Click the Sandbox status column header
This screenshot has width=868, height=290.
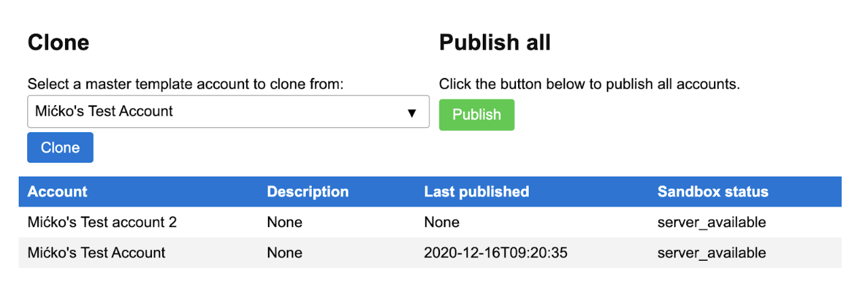point(713,192)
